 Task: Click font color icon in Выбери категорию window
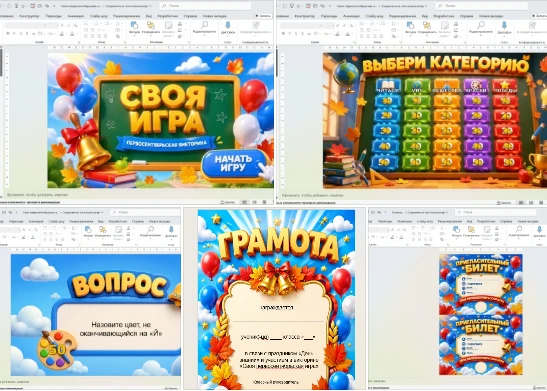tap(348, 34)
